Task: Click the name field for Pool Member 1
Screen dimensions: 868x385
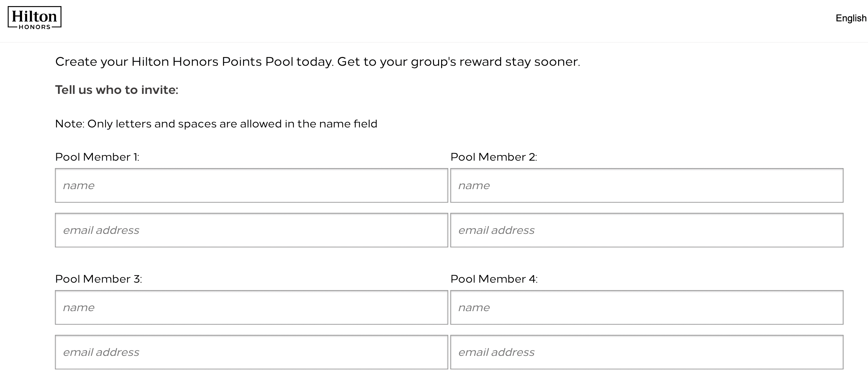Action: 251,185
